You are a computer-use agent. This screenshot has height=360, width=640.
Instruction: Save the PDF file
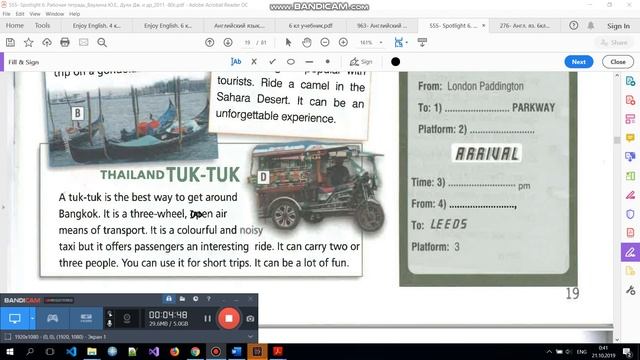[x=10, y=42]
